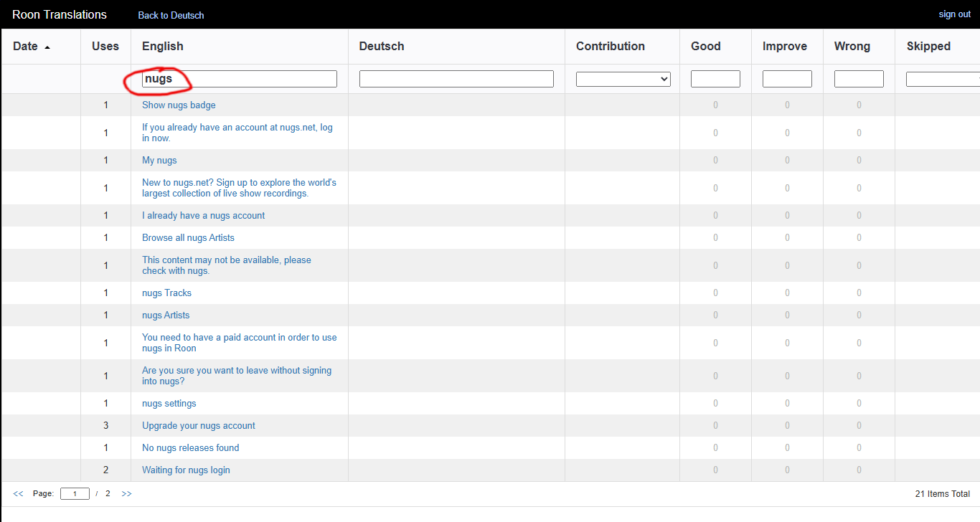980x522 pixels.
Task: Click the Wrong filter input box
Action: [859, 79]
